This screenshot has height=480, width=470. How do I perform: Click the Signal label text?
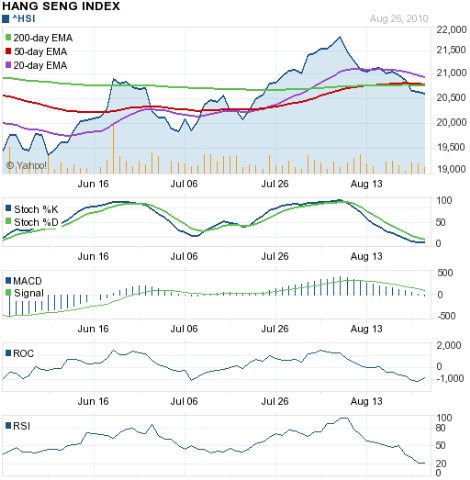point(29,293)
